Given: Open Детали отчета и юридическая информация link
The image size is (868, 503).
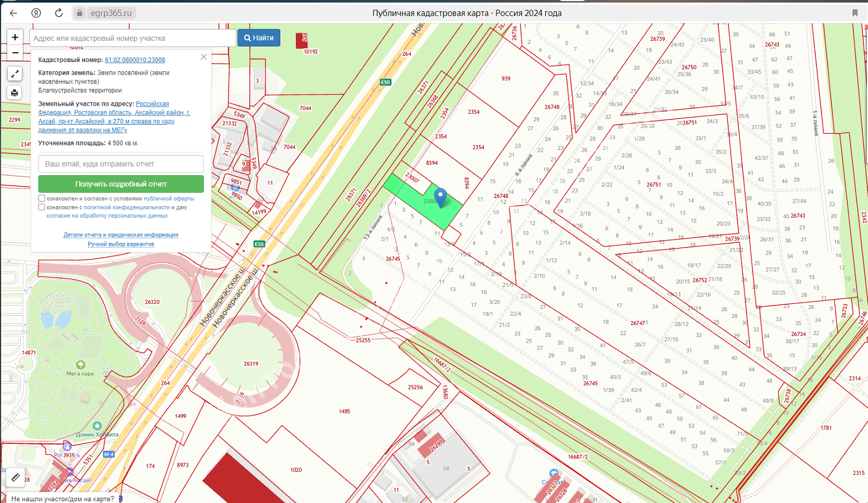Looking at the screenshot, I should (121, 235).
